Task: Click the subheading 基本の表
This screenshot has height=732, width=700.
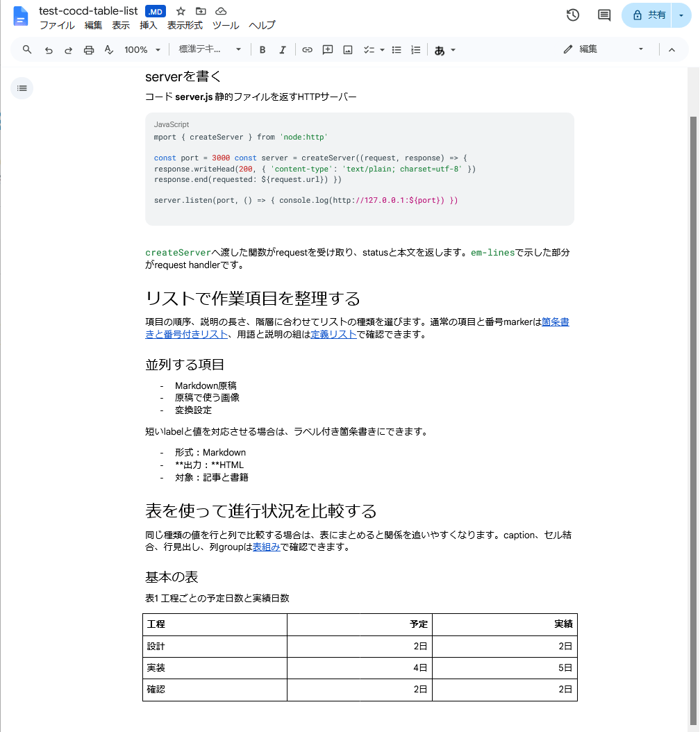Action: (x=172, y=577)
